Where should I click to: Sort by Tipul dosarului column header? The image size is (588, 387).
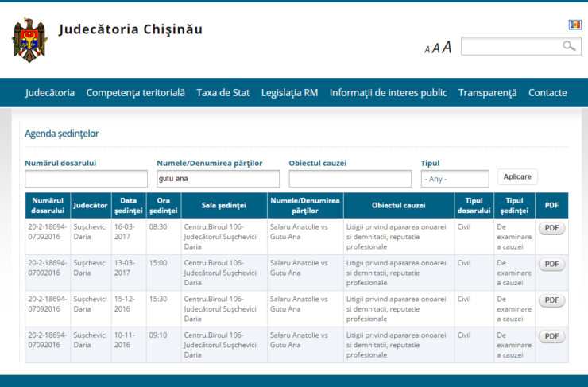474,206
